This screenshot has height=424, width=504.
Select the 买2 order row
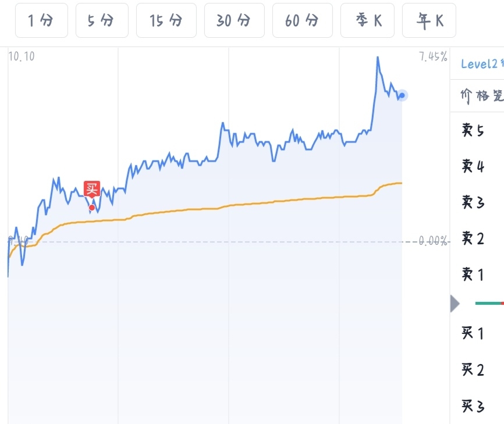[473, 369]
